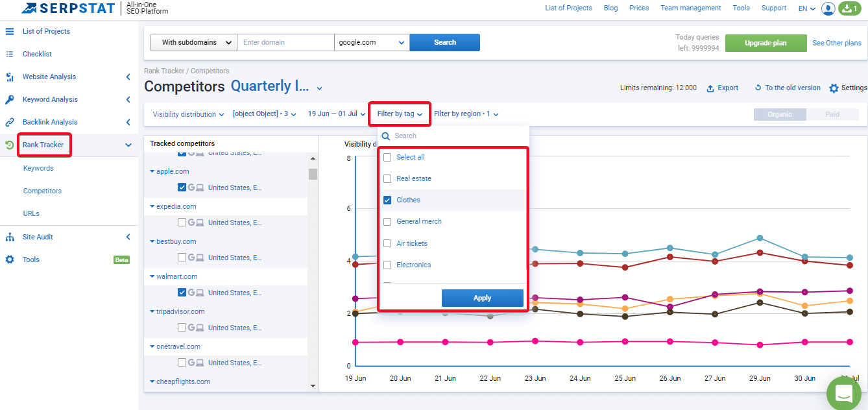868x410 pixels.
Task: Open the Filter by region dropdown
Action: 466,114
